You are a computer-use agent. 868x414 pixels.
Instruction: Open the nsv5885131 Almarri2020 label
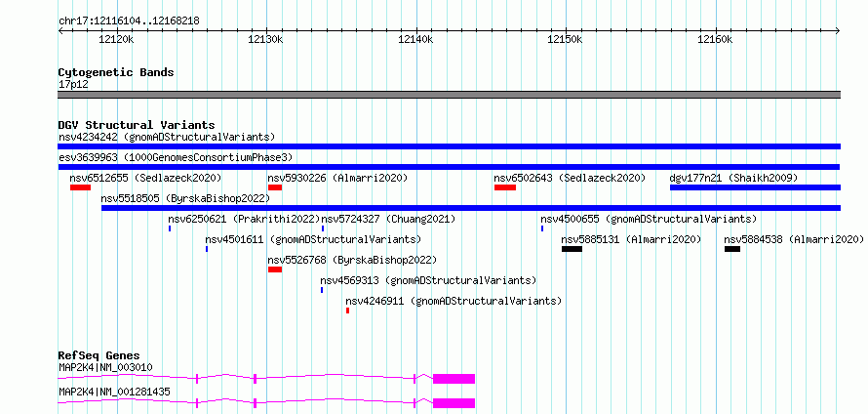(631, 239)
